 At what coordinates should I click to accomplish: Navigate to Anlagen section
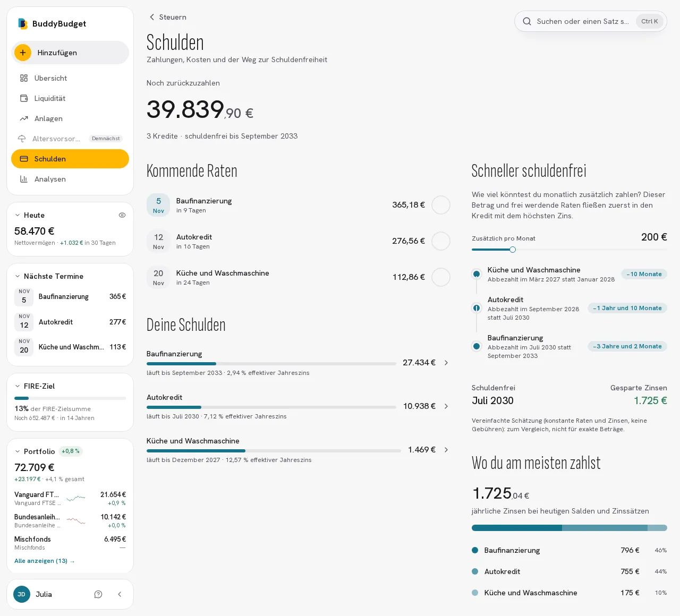point(70,118)
